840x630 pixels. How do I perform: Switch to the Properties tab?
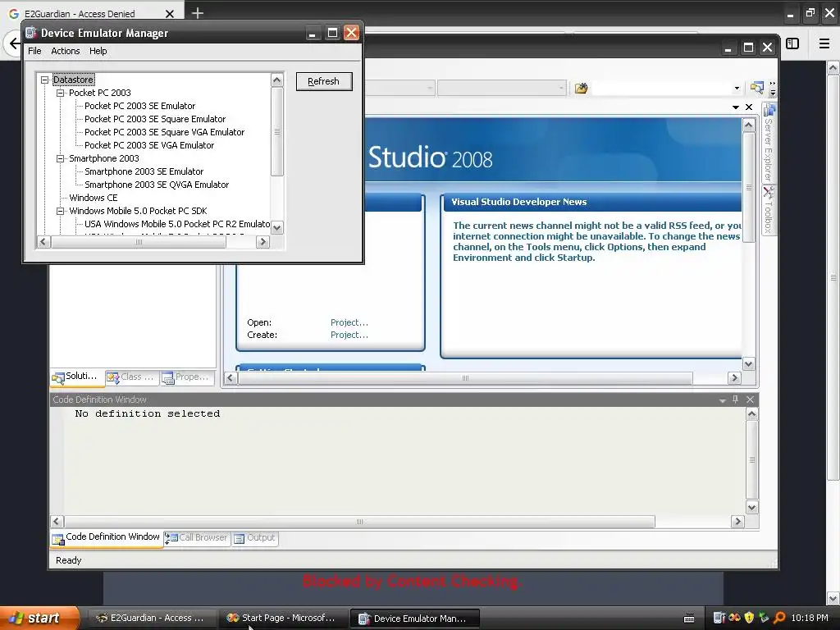tap(186, 377)
